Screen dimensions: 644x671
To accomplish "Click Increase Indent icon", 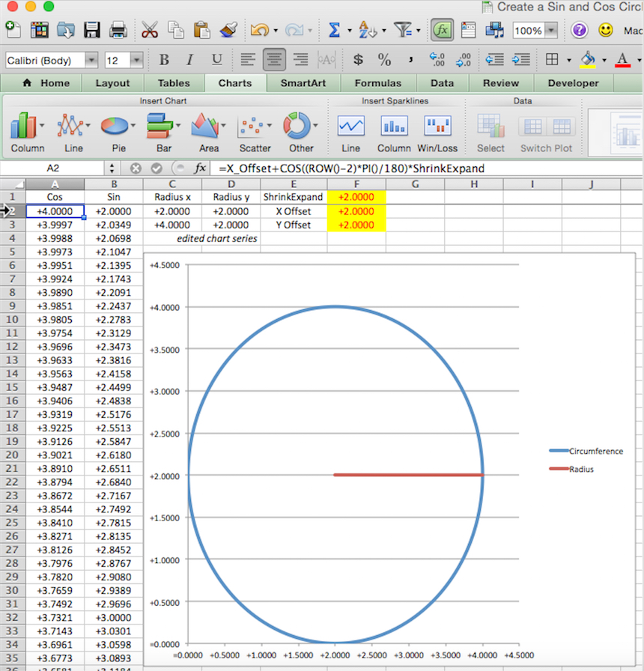I will pos(520,60).
